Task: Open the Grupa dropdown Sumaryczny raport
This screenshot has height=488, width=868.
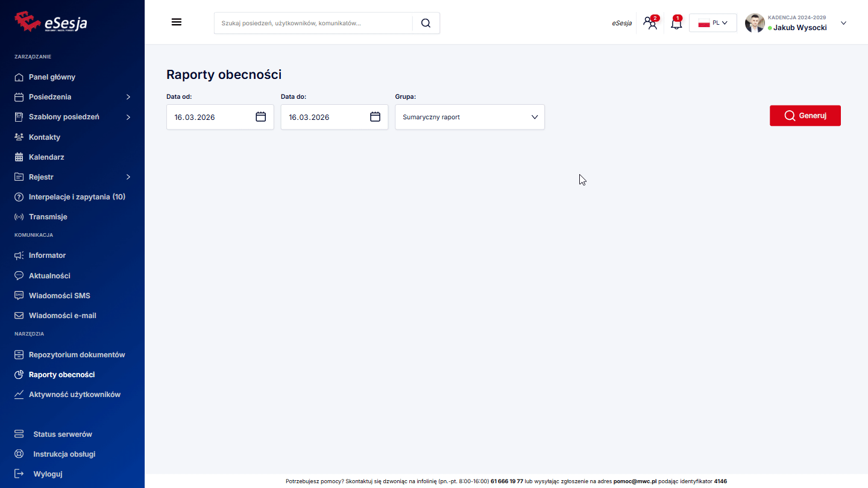Action: tap(470, 117)
